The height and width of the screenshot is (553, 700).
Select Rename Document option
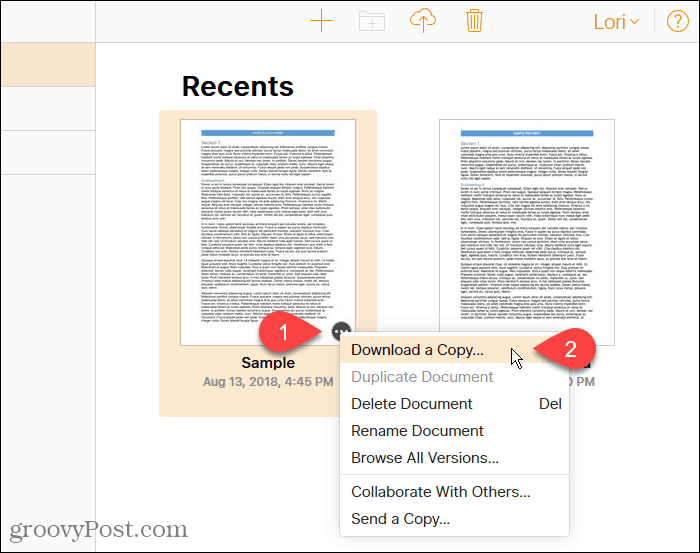tap(454, 431)
